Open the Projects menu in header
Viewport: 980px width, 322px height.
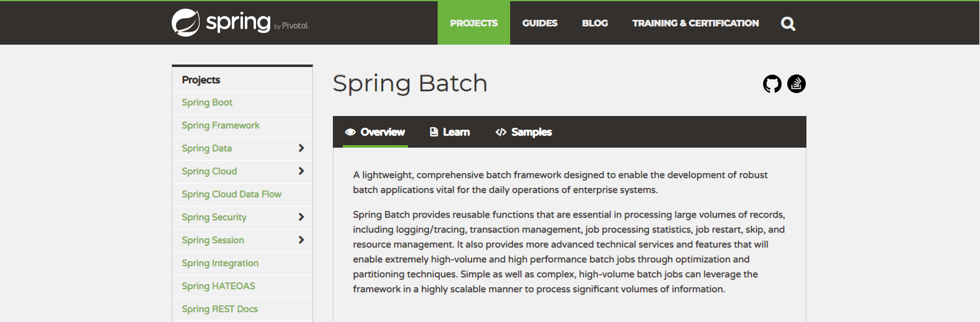pos(474,23)
